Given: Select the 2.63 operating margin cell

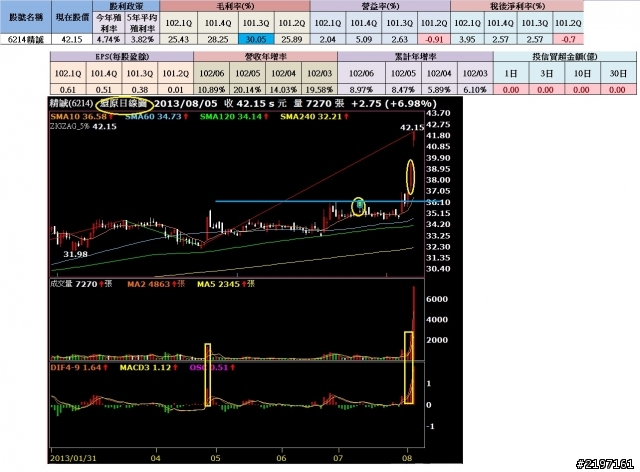Looking at the screenshot, I should pyautogui.click(x=400, y=40).
